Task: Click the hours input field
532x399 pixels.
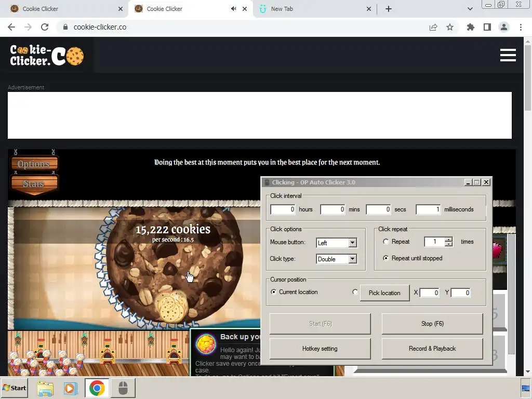Action: coord(283,209)
